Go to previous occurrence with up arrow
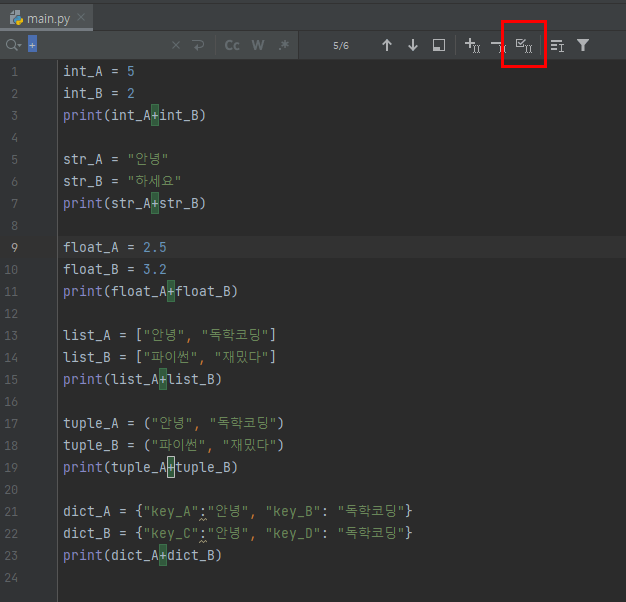 point(387,45)
